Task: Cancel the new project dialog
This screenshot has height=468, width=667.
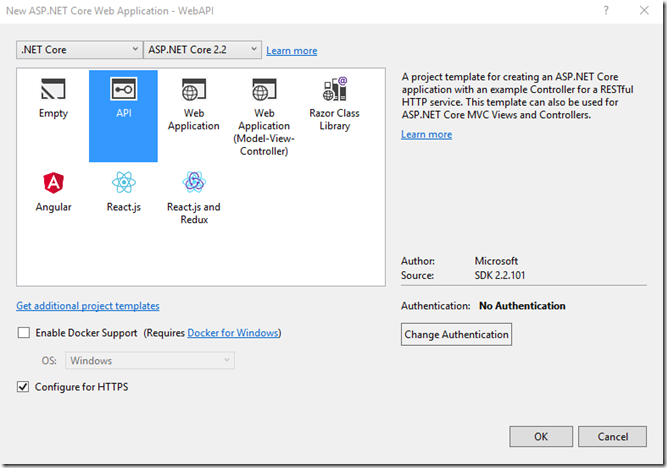Action: (612, 437)
